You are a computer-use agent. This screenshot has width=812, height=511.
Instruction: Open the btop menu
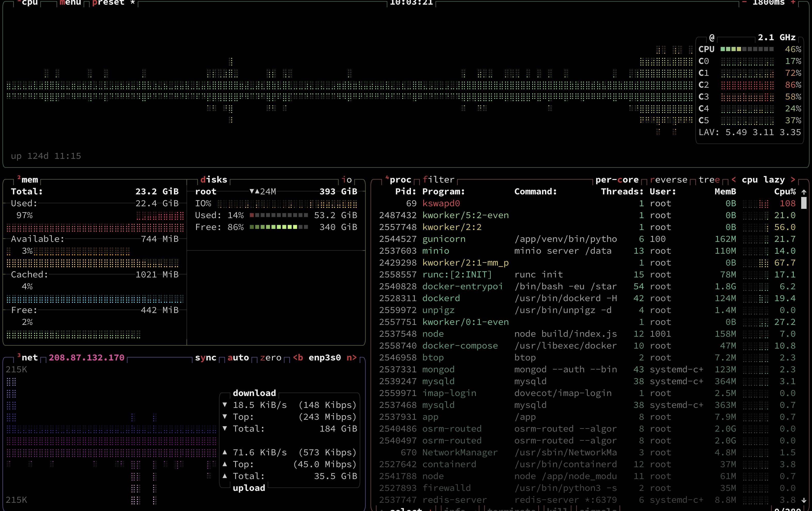point(70,2)
